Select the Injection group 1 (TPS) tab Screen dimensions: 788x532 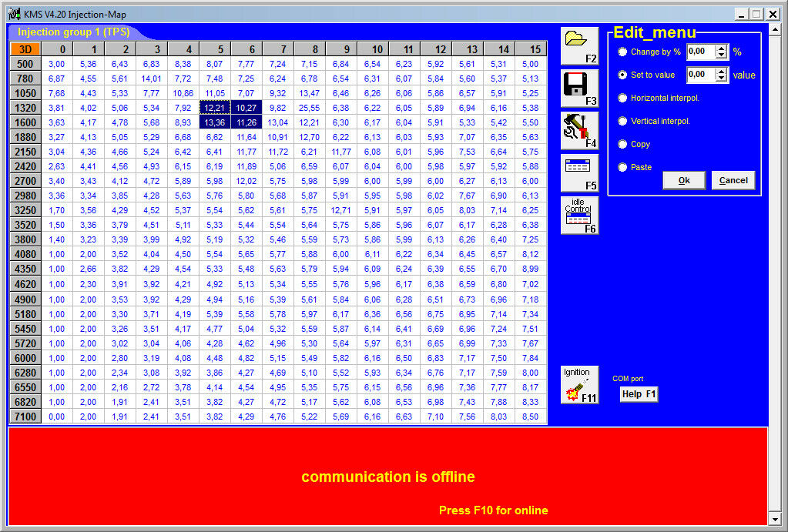pos(74,32)
